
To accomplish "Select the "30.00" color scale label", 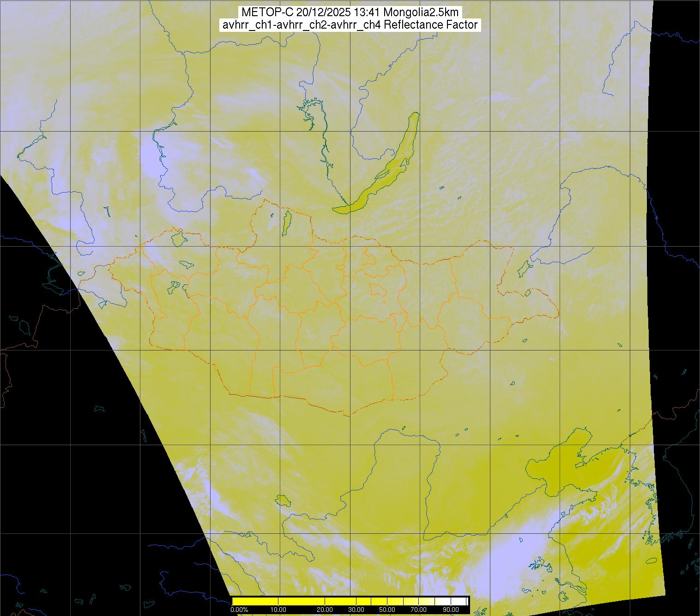I will tap(357, 610).
